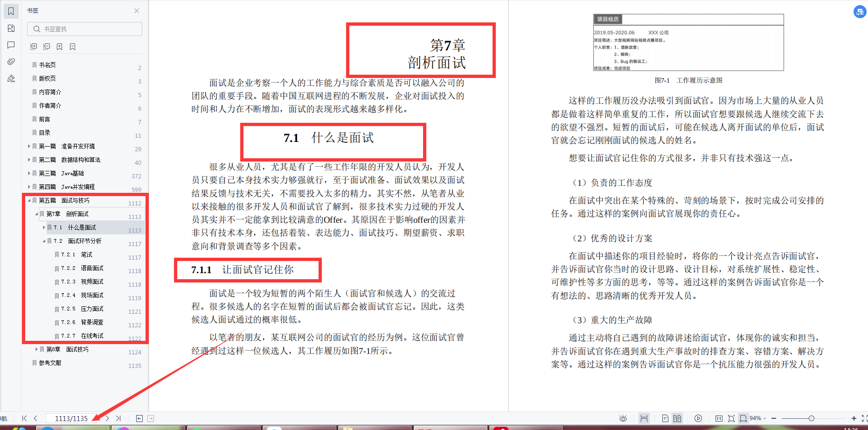This screenshot has width=868, height=430.
Task: Zoom out with minus button
Action: [774, 418]
